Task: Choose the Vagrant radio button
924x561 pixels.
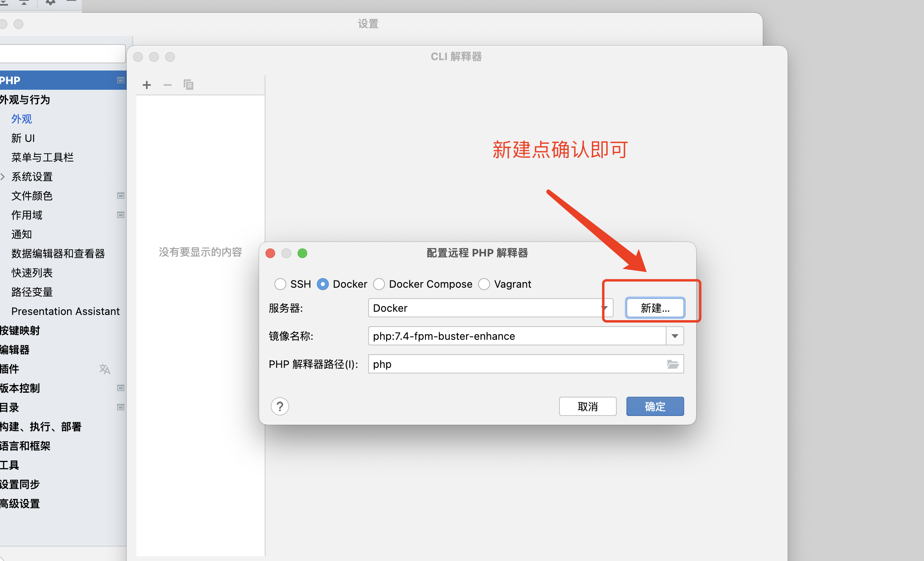Action: [484, 284]
